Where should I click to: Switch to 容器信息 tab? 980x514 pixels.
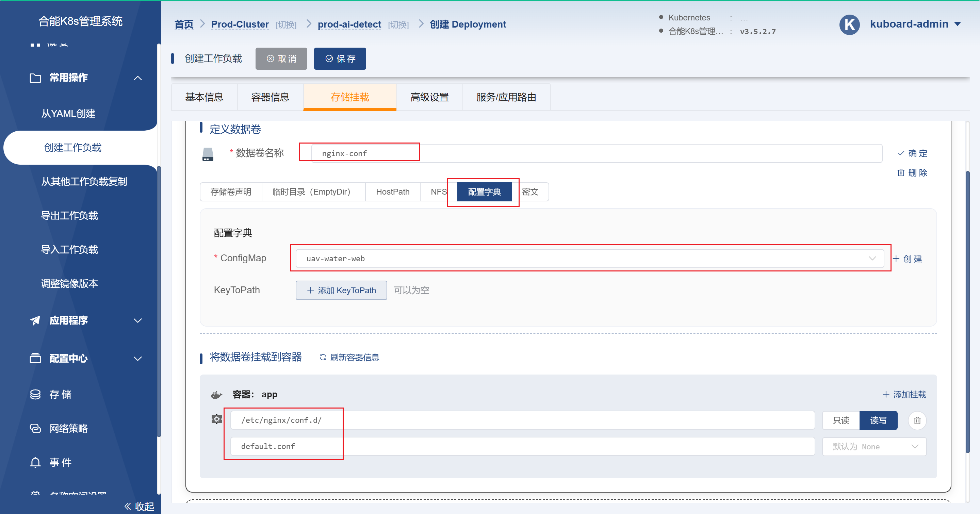pos(270,97)
